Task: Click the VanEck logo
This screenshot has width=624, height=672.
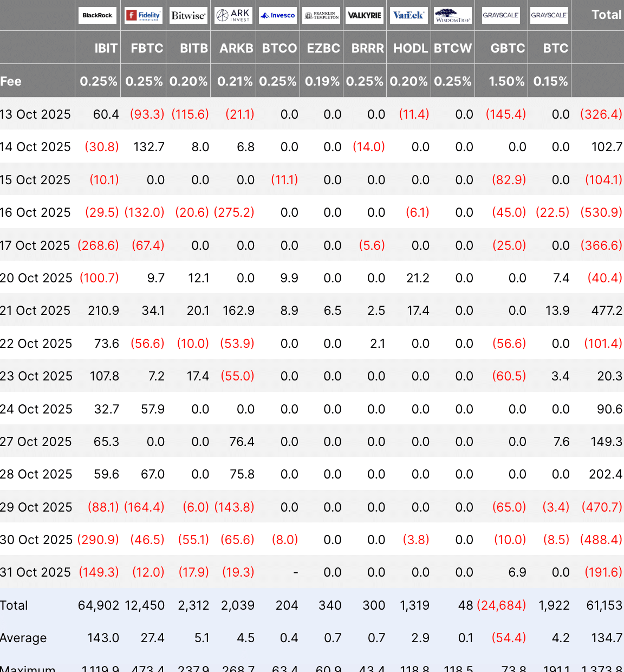Action: click(x=408, y=15)
